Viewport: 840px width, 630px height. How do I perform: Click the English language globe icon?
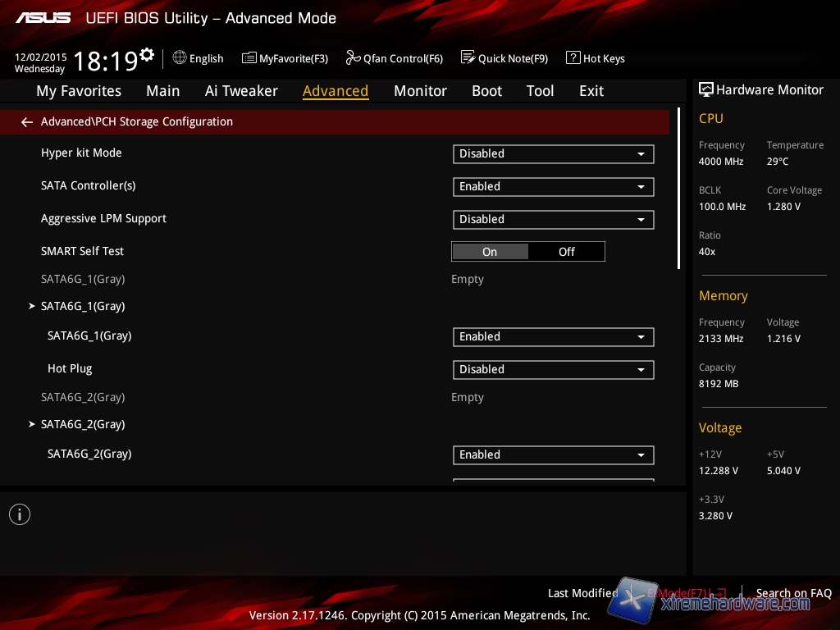[180, 57]
